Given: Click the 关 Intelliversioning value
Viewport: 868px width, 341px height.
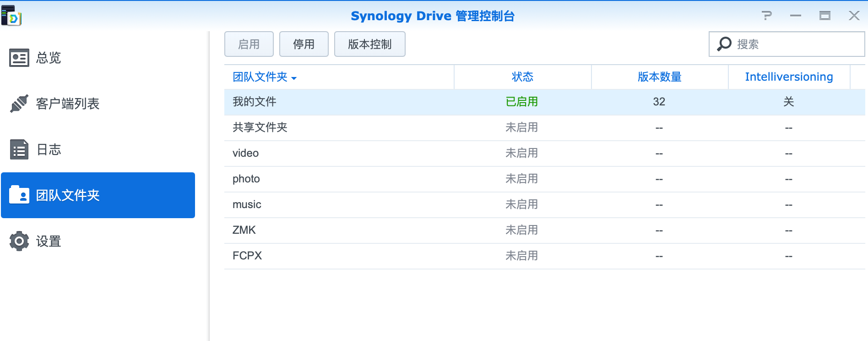Looking at the screenshot, I should [789, 102].
